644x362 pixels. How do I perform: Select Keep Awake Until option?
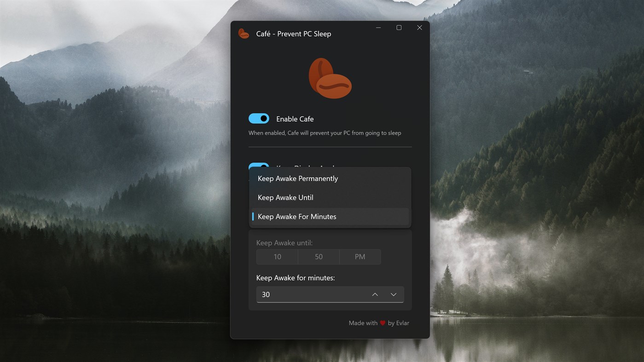(285, 197)
